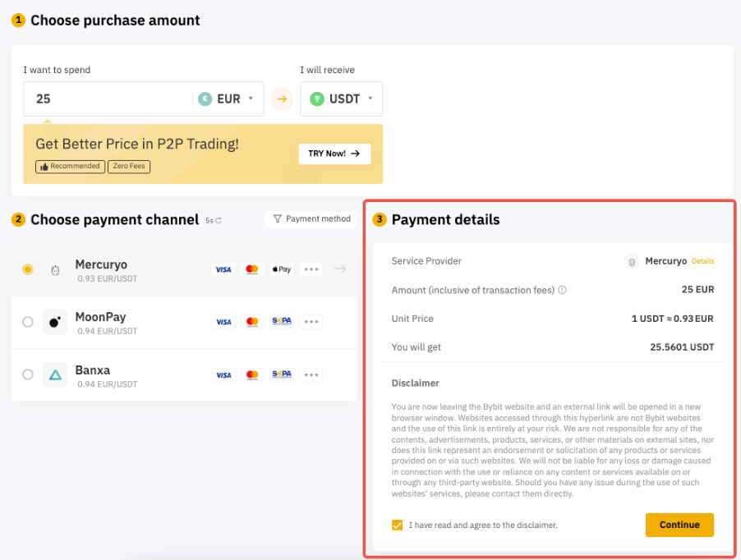Viewport: 741px width, 560px height.
Task: Click the Mercuryo Apple Pay icon
Action: 282,269
